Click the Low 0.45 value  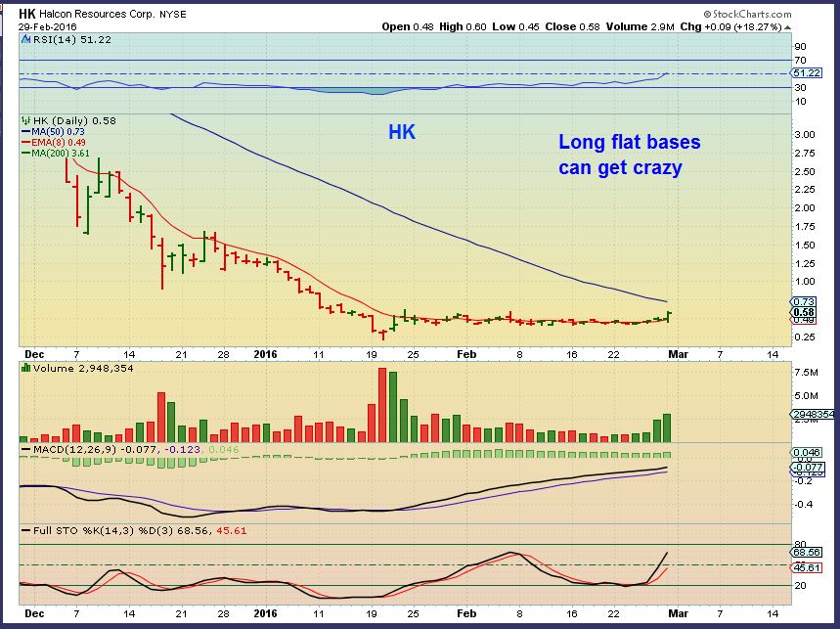coord(516,26)
